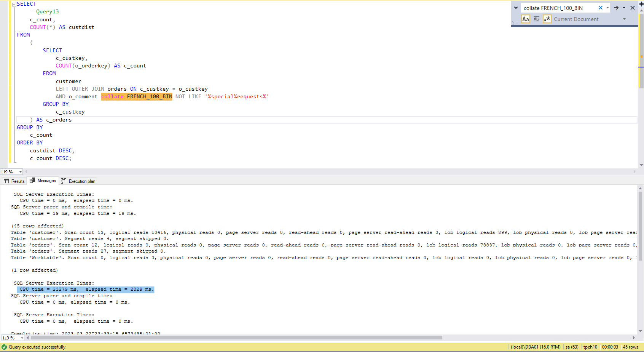
Task: Click '(1 row affected)' message
Action: point(35,270)
